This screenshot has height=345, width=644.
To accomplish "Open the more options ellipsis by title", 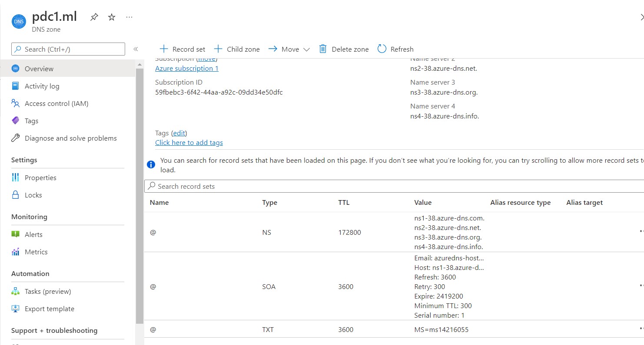I will (x=129, y=17).
